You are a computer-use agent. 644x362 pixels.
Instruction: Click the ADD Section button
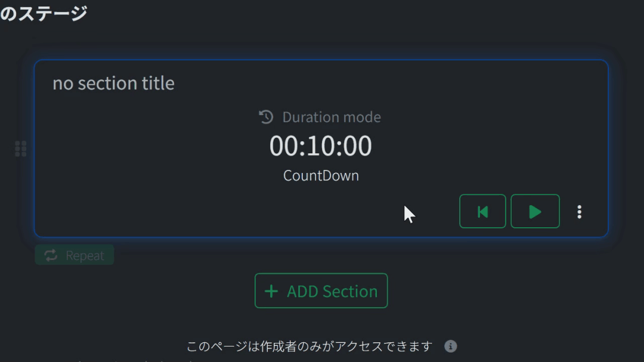point(321,290)
